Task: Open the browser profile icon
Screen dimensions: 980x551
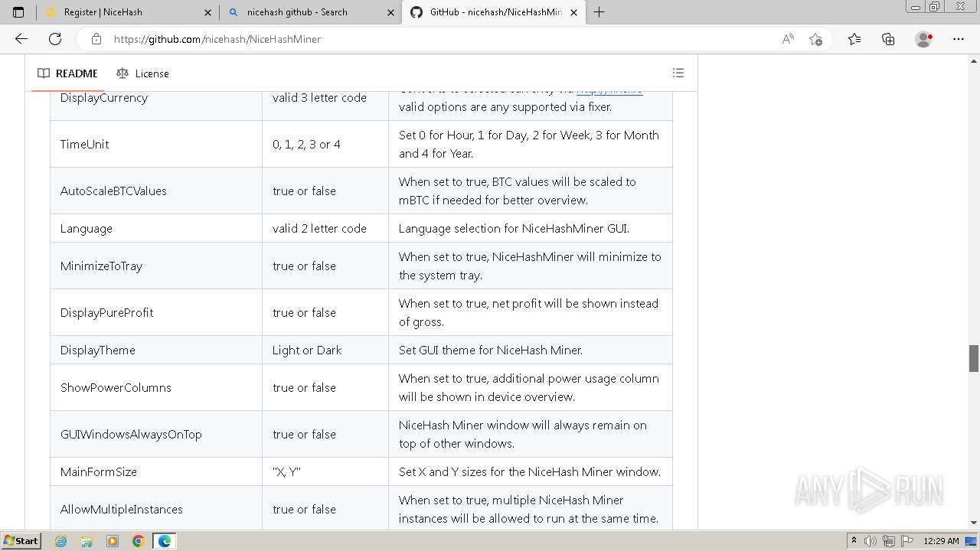Action: 923,39
